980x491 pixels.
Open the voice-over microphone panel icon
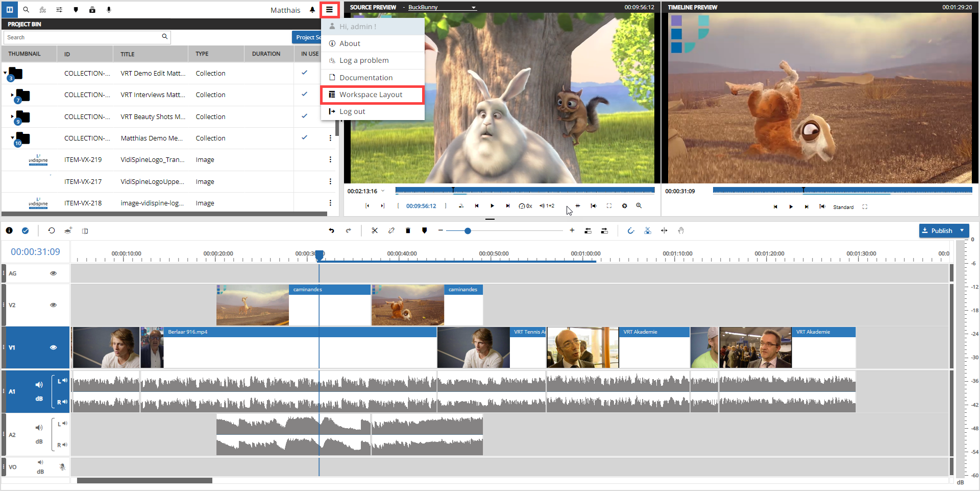(x=109, y=10)
